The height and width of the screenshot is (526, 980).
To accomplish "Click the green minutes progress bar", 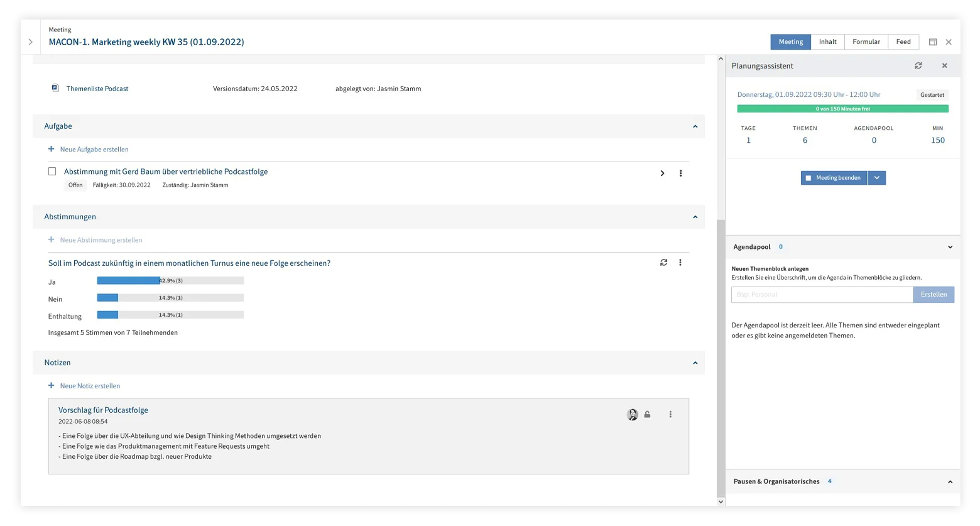I will point(842,109).
